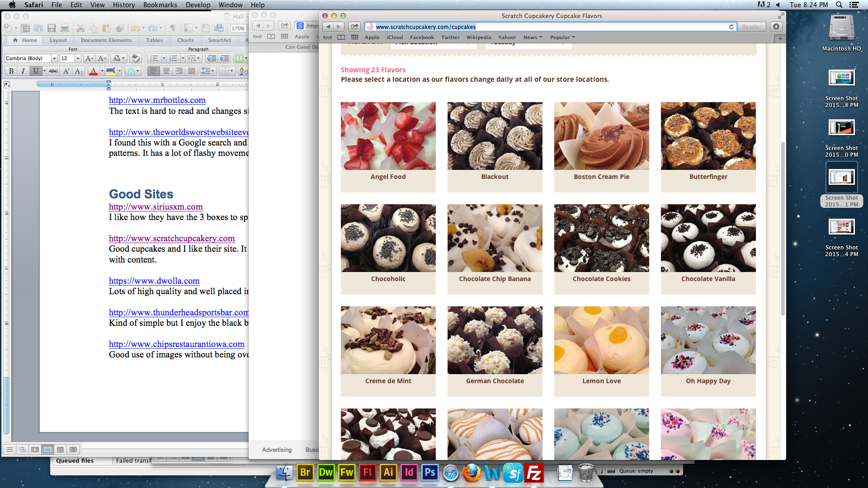This screenshot has width=868, height=488.
Task: Click the Reader button in Safari
Action: coord(751,27)
